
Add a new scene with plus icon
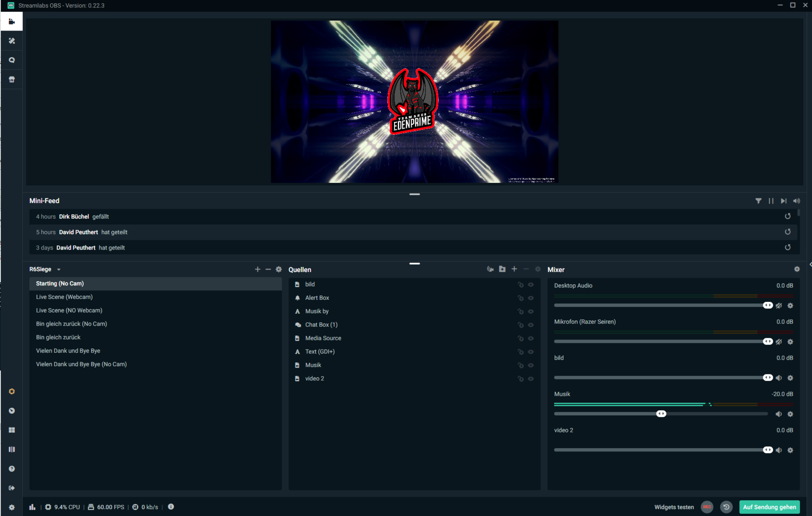point(257,269)
